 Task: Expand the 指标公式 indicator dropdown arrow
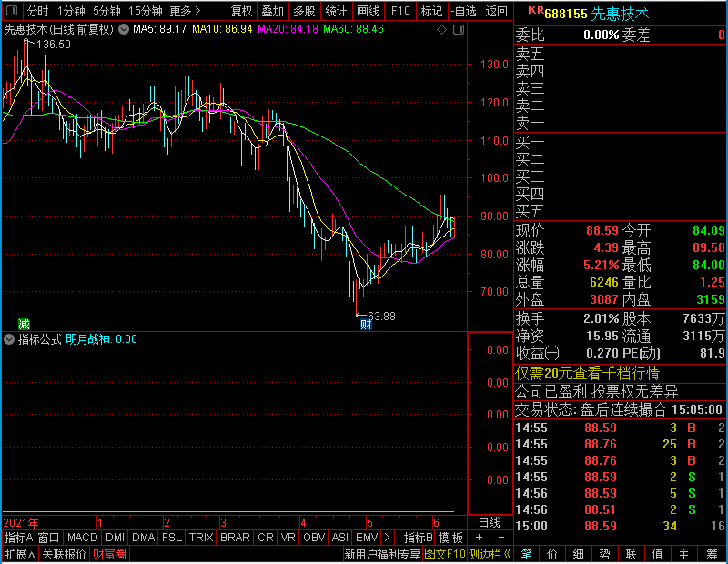click(x=9, y=339)
